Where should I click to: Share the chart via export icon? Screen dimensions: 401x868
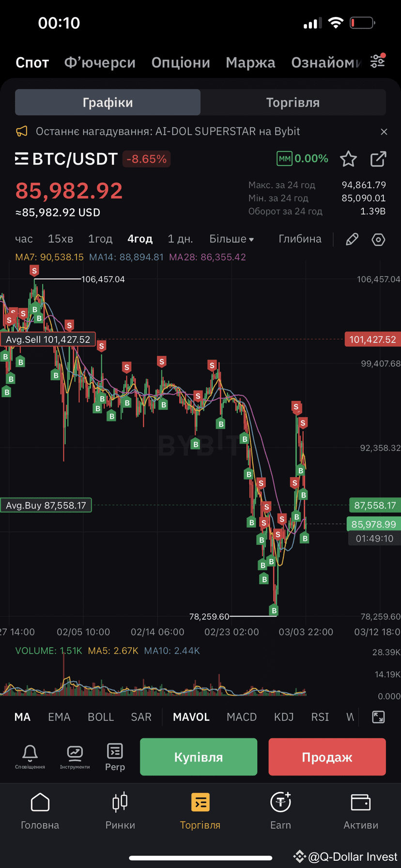(x=378, y=159)
